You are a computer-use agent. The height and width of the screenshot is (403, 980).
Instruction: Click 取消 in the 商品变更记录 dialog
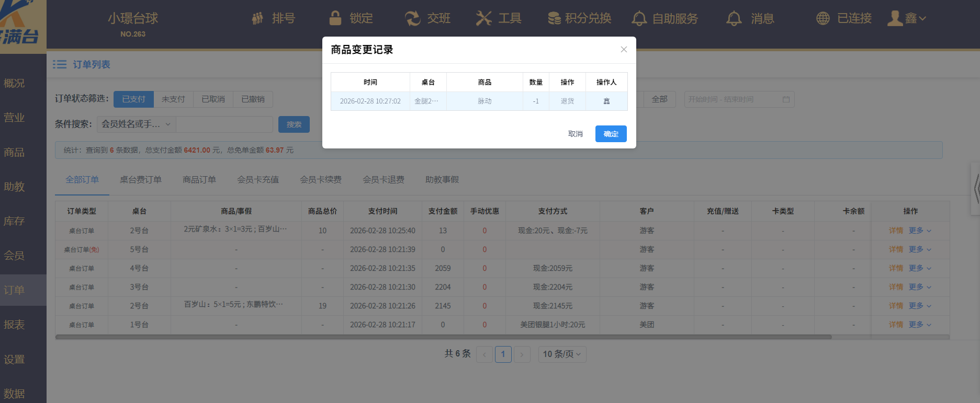[x=575, y=134]
